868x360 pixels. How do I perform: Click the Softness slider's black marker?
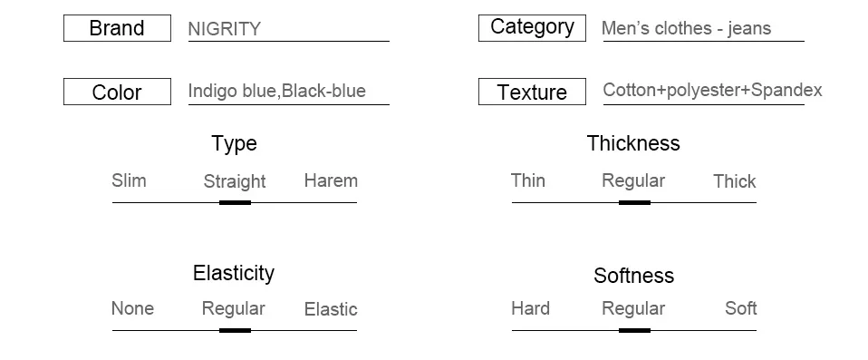click(x=634, y=331)
